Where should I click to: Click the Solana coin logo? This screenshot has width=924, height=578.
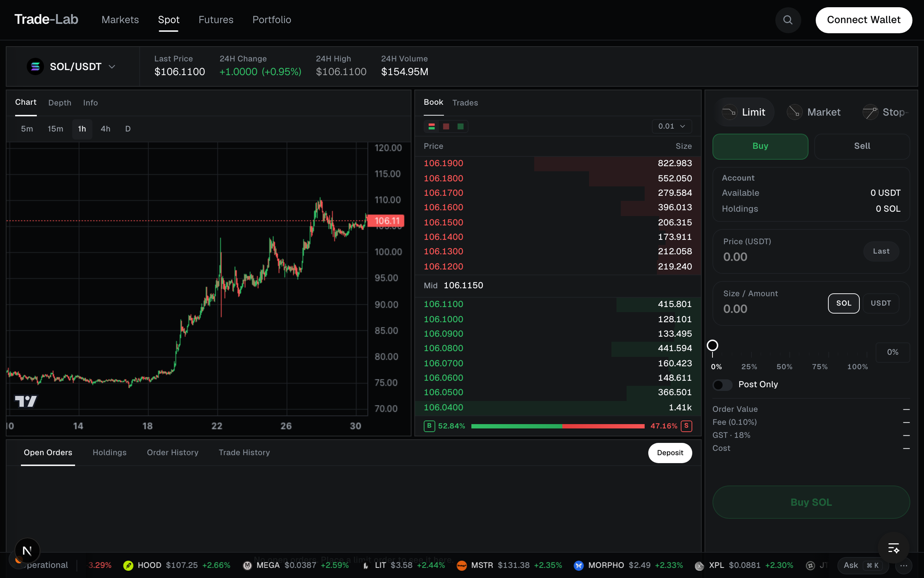[x=35, y=66]
